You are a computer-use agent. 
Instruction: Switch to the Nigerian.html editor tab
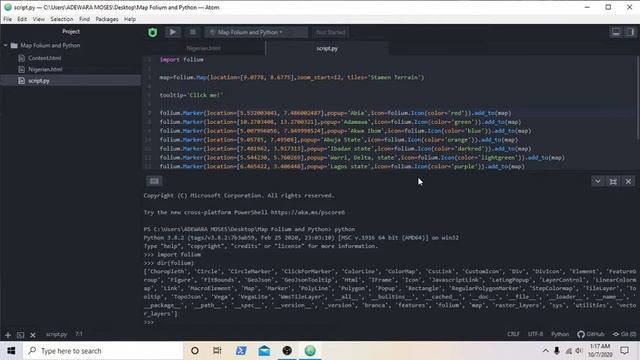pyautogui.click(x=204, y=48)
